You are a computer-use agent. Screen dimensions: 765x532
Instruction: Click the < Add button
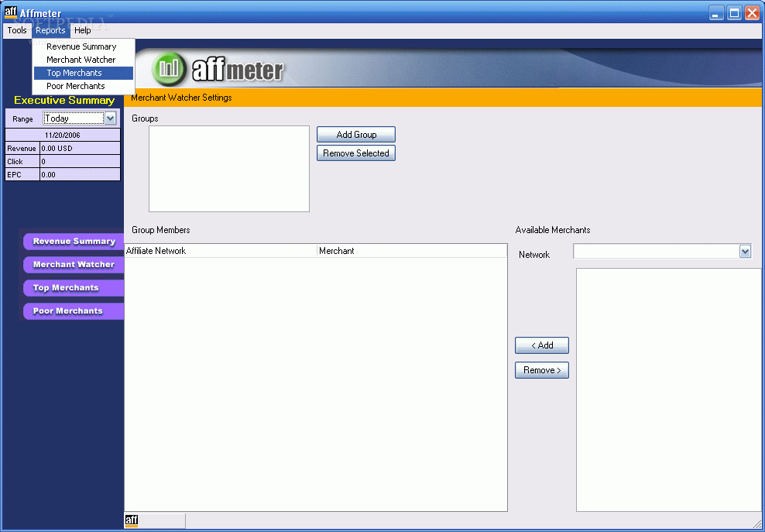[x=542, y=345]
